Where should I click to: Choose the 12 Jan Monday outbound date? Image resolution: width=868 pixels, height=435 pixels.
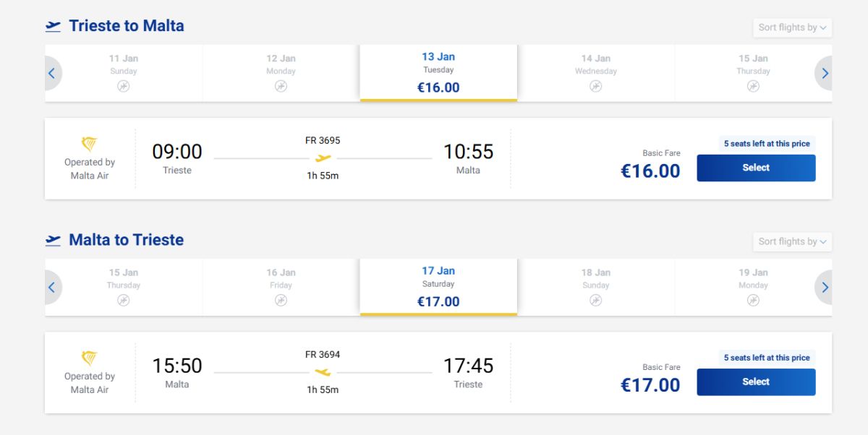point(281,72)
